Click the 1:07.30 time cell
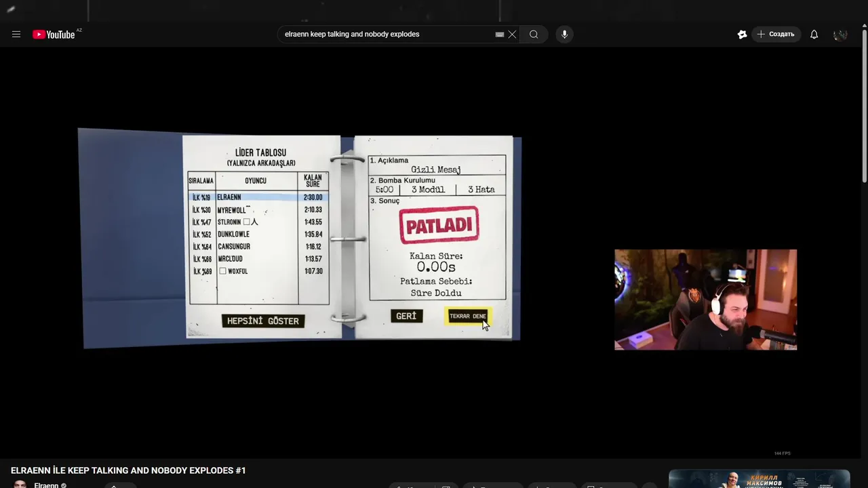Image resolution: width=868 pixels, height=488 pixels. (313, 271)
